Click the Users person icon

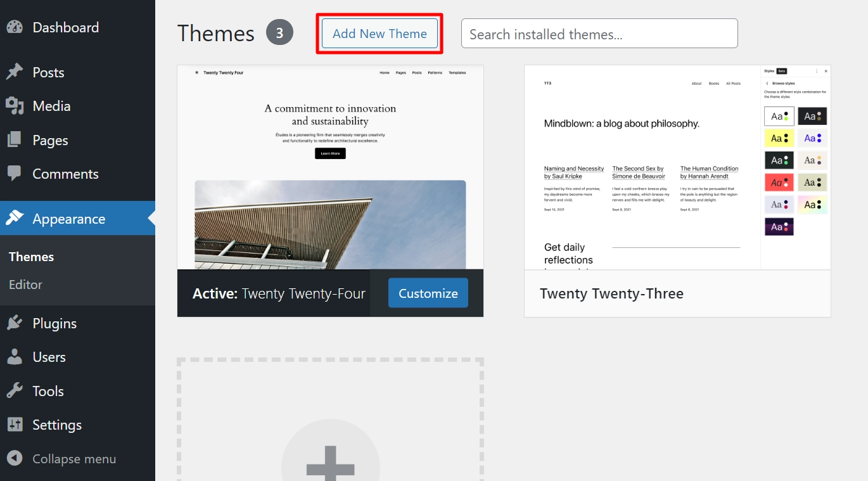click(15, 357)
